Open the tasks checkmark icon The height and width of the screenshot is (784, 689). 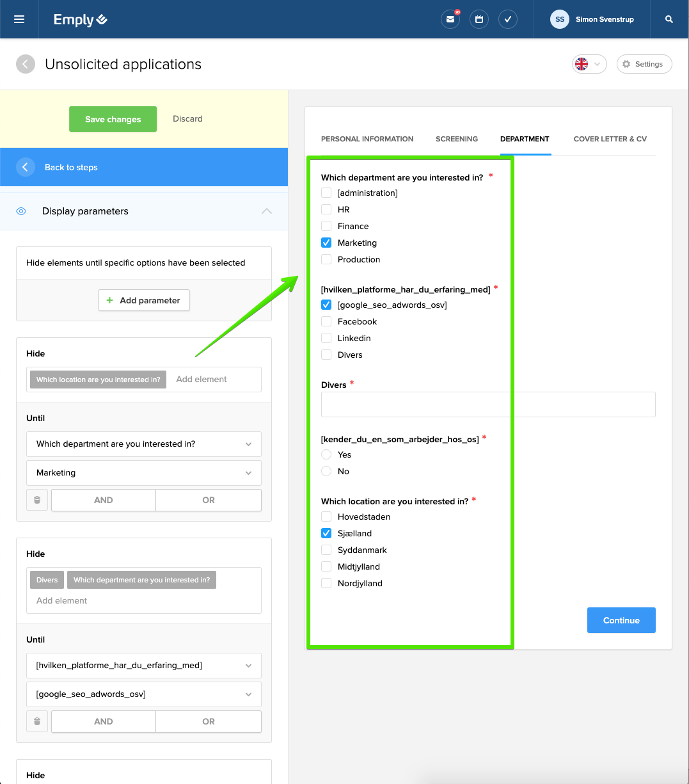tap(507, 19)
